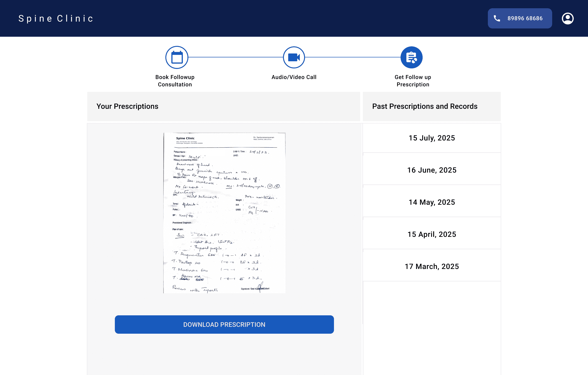Viewport: 588px width, 375px height.
Task: Click the Your Prescriptions panel heading
Action: point(127,106)
